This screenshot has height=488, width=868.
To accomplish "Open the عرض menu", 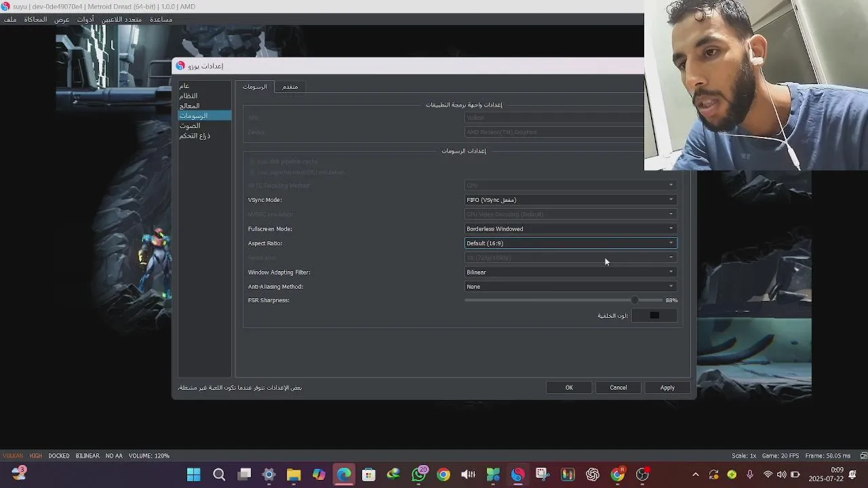I will tap(62, 20).
